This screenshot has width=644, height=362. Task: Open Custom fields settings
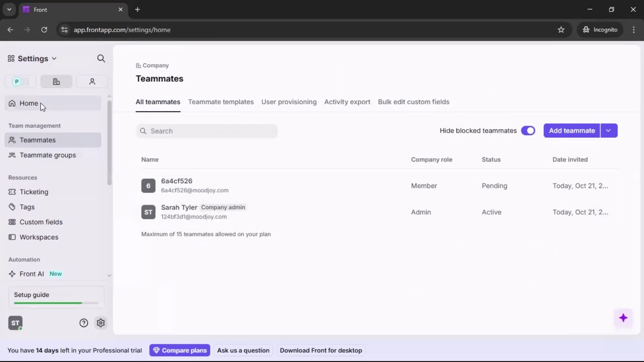(x=41, y=222)
